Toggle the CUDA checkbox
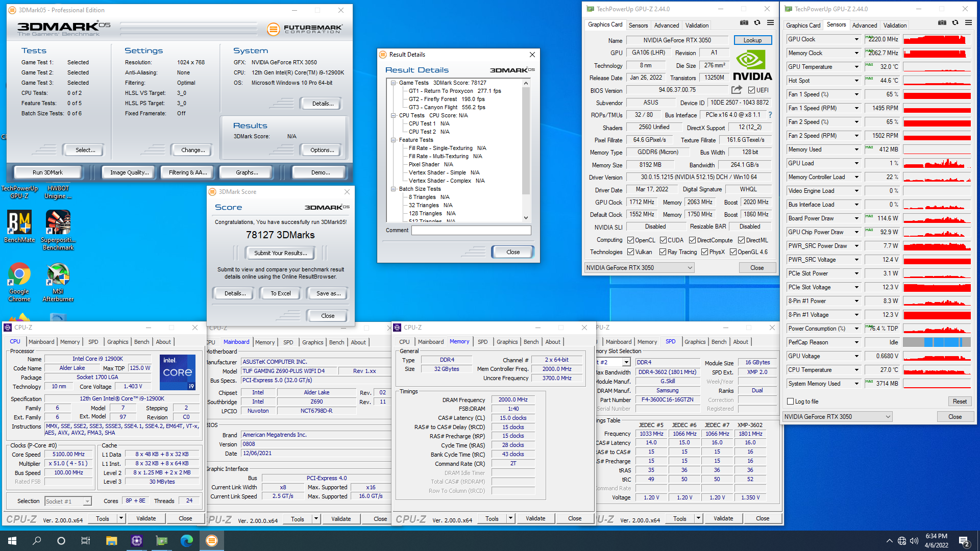The image size is (980, 551). click(664, 240)
